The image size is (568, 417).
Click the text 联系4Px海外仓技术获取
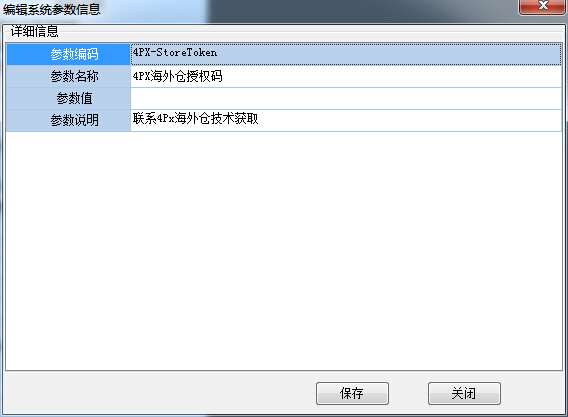pos(195,119)
